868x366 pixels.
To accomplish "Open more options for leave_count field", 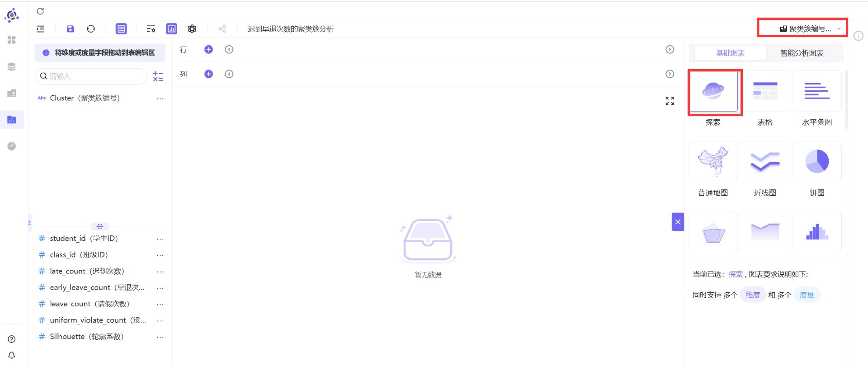I will click(160, 304).
